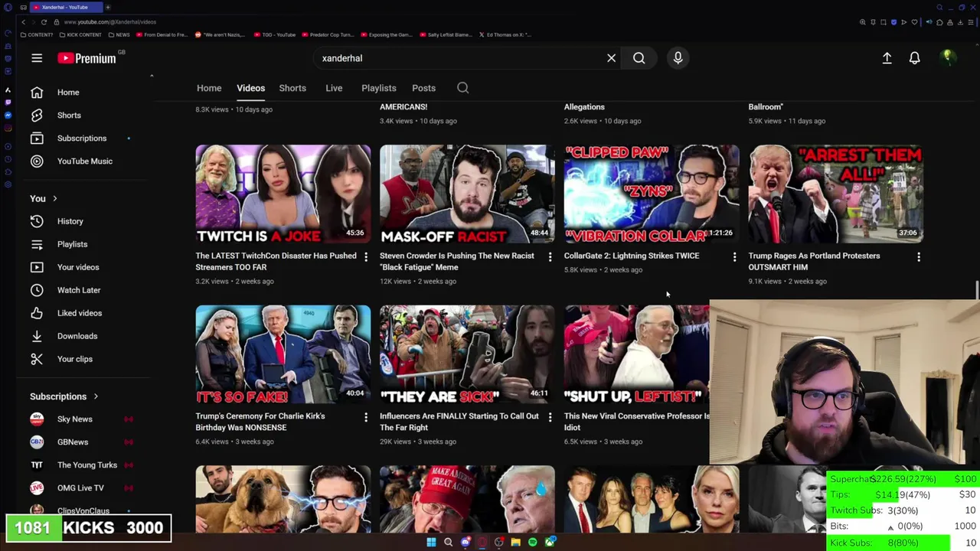The image size is (980, 551).
Task: Click the CollarGate 2: Lightning Strikes TWICE title
Action: click(x=632, y=256)
